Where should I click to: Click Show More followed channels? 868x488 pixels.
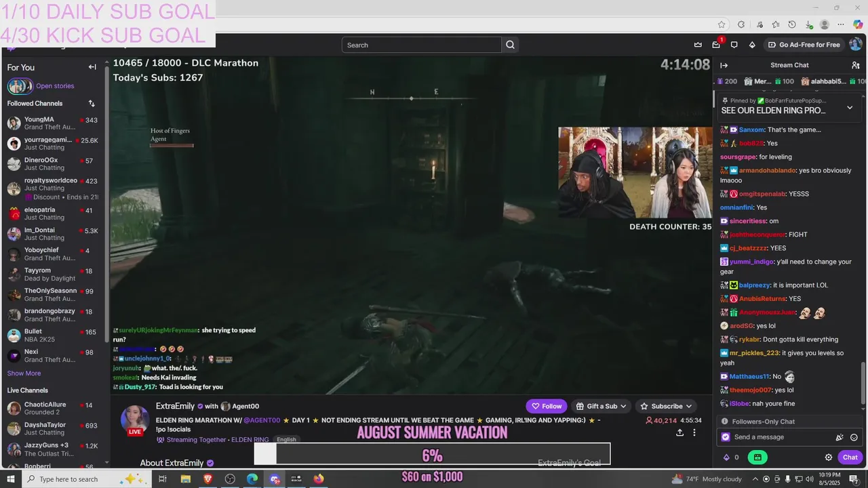point(24,373)
